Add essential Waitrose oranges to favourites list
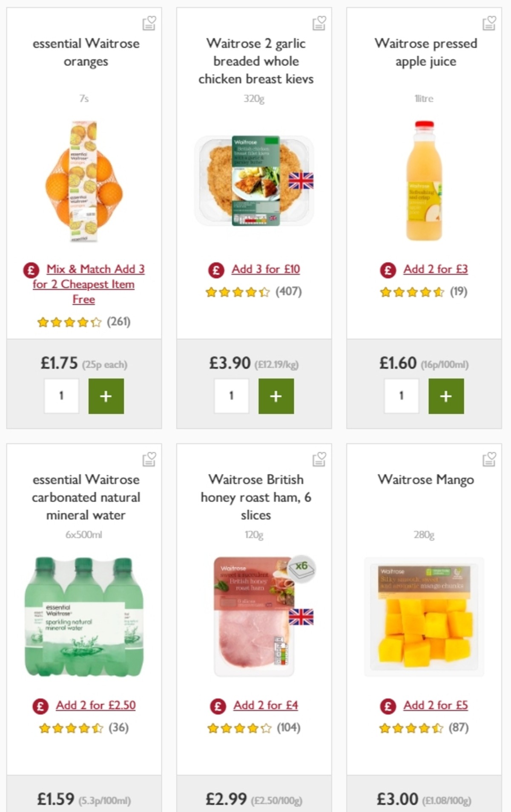Image resolution: width=511 pixels, height=812 pixels. [x=149, y=24]
